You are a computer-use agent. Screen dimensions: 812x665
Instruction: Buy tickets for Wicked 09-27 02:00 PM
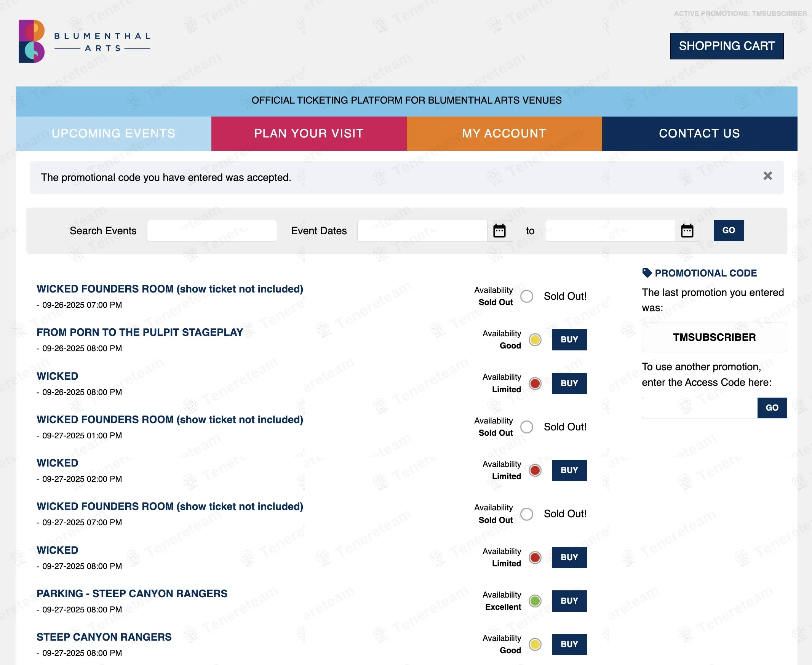coord(569,470)
